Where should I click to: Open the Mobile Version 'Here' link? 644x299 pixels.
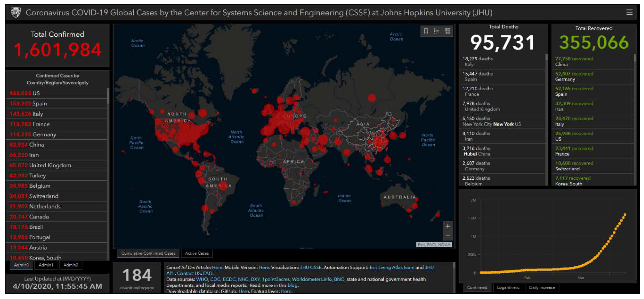pos(264,267)
